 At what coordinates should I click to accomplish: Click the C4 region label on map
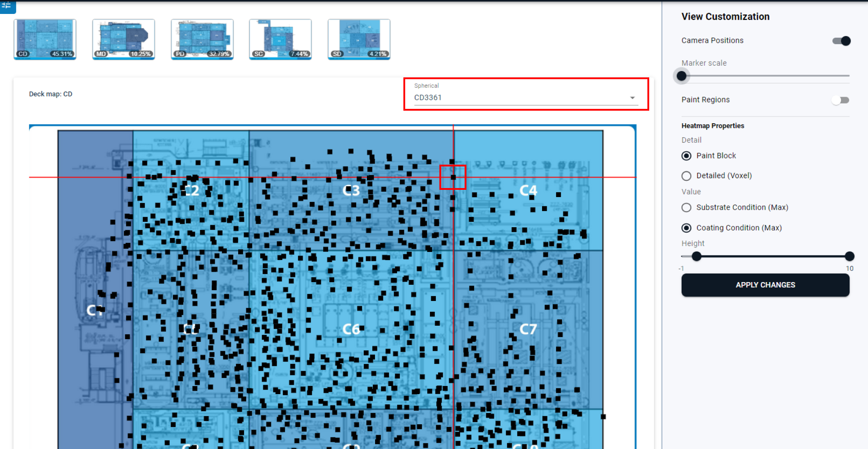click(528, 191)
